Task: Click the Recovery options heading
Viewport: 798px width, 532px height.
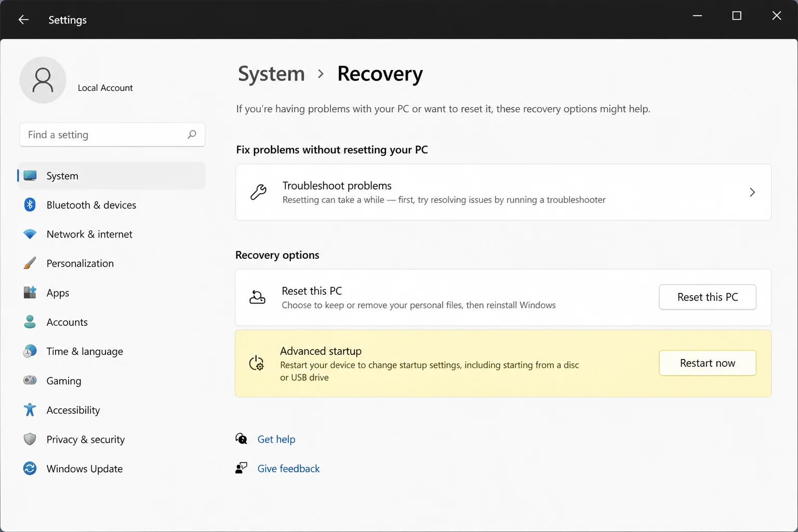Action: [x=277, y=255]
